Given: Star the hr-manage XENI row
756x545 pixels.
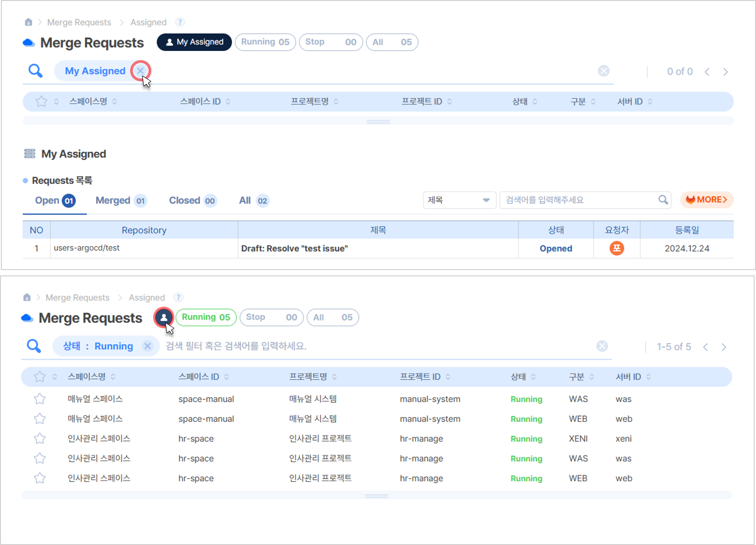Looking at the screenshot, I should [x=40, y=438].
